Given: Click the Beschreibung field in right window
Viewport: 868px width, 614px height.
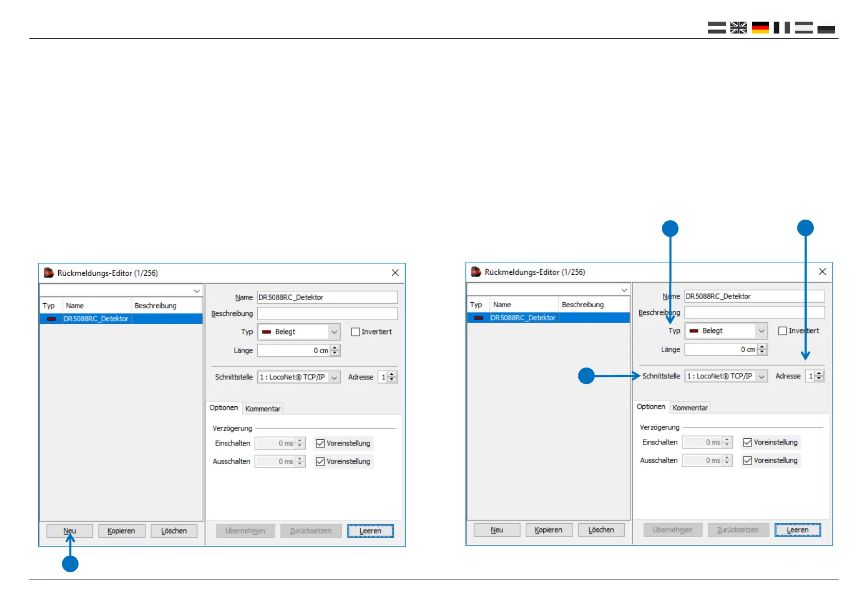Looking at the screenshot, I should coord(755,312).
